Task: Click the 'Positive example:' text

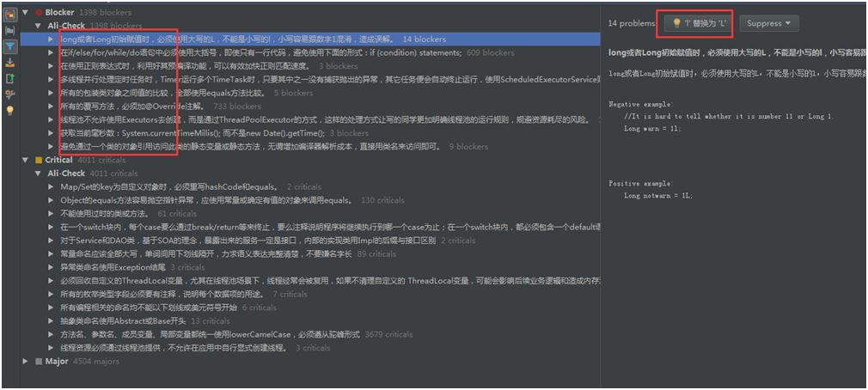Action: pos(641,184)
